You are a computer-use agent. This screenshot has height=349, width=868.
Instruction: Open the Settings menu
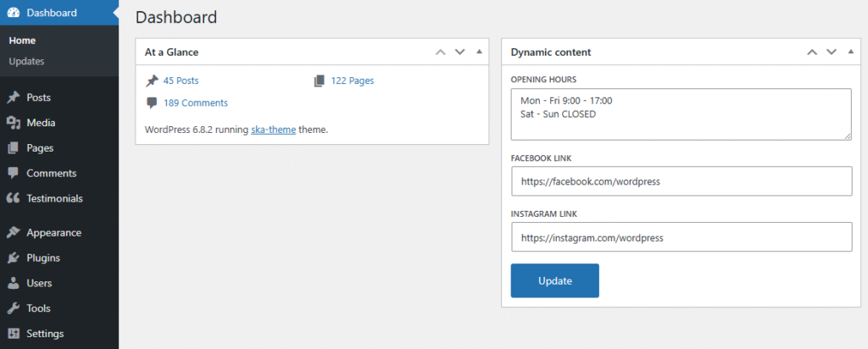pyautogui.click(x=45, y=334)
